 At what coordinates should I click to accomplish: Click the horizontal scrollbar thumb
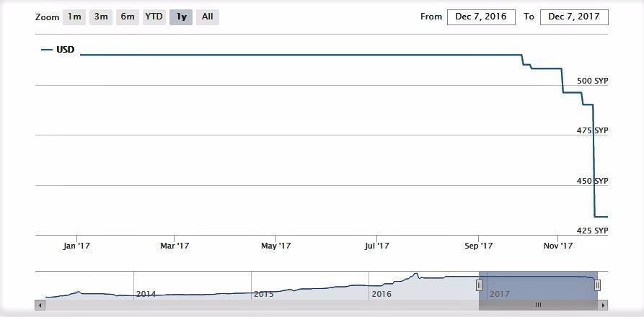click(x=538, y=305)
